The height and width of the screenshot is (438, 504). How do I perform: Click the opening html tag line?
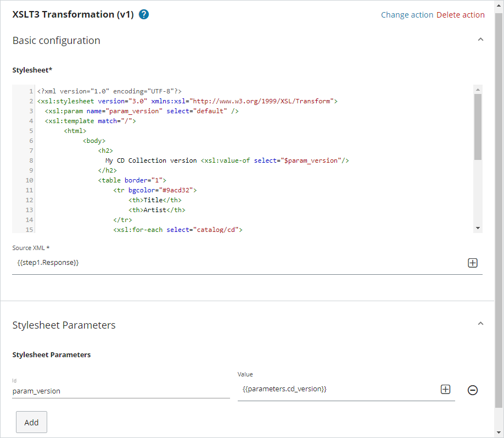tap(75, 131)
